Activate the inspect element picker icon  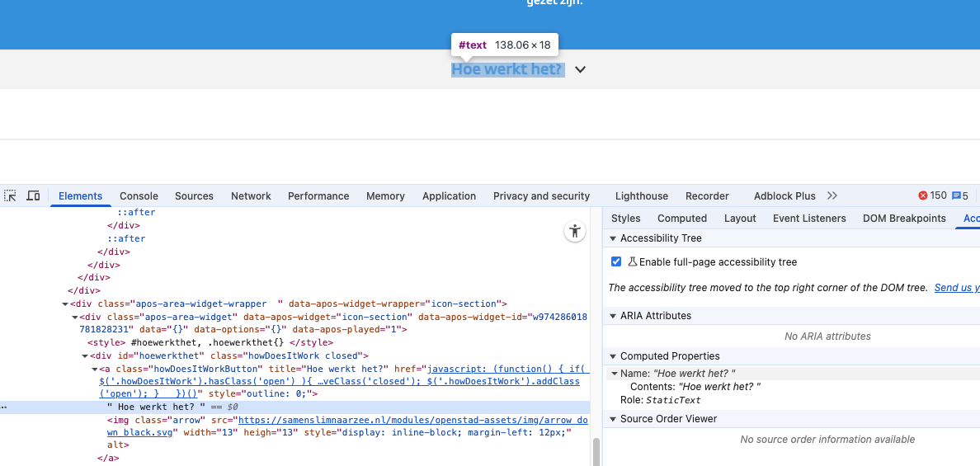click(10, 195)
